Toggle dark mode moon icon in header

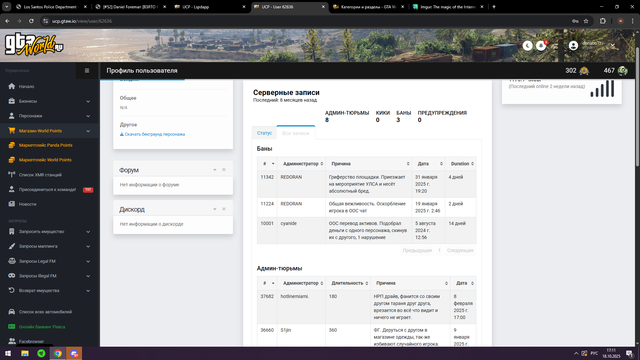[x=527, y=46]
